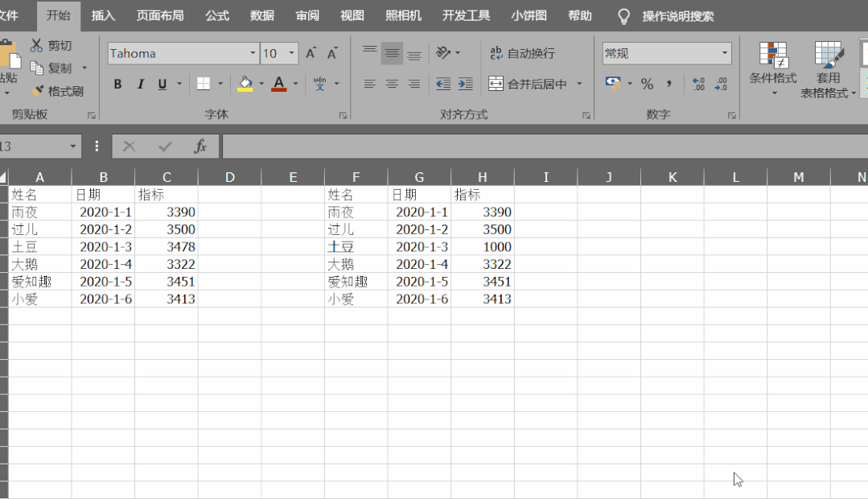Toggle 自动换行 wrap text
Image resolution: width=868 pixels, height=499 pixels.
[522, 53]
